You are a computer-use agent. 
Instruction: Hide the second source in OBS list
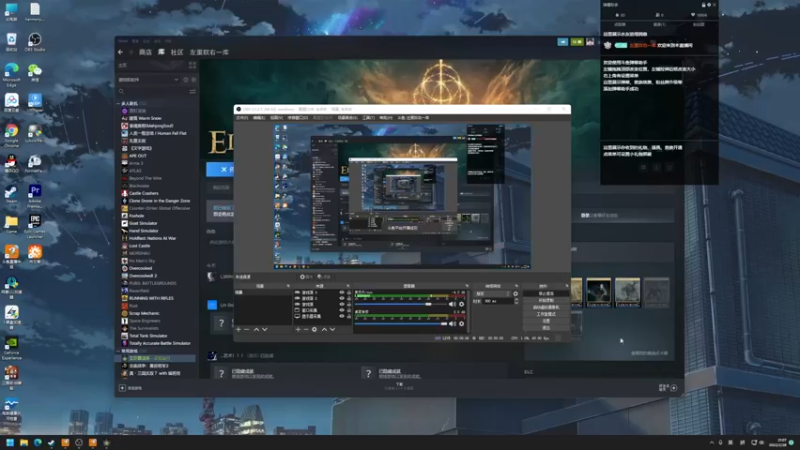tap(342, 298)
